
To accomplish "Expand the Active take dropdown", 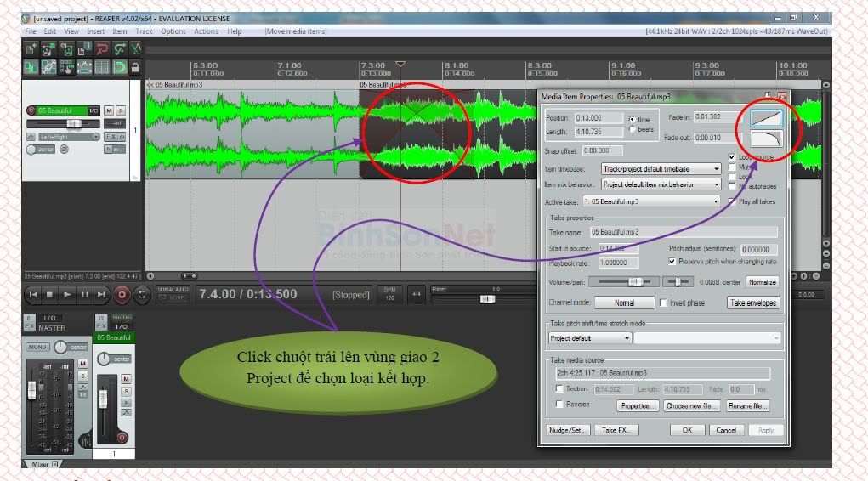I will (651, 201).
